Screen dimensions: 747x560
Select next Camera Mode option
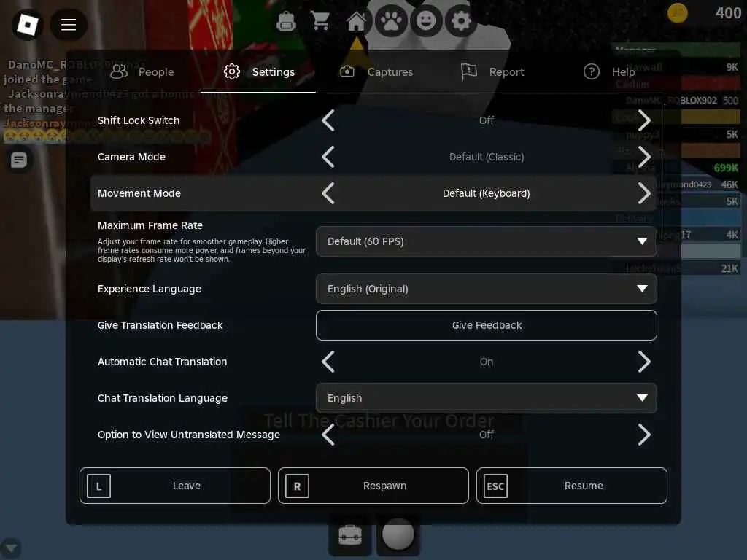tap(644, 157)
